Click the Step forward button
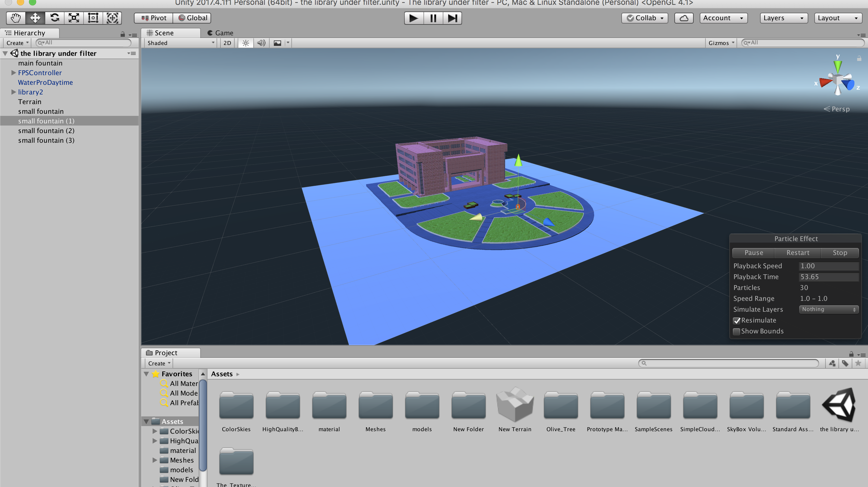Screen dimensions: 868x487 point(452,18)
